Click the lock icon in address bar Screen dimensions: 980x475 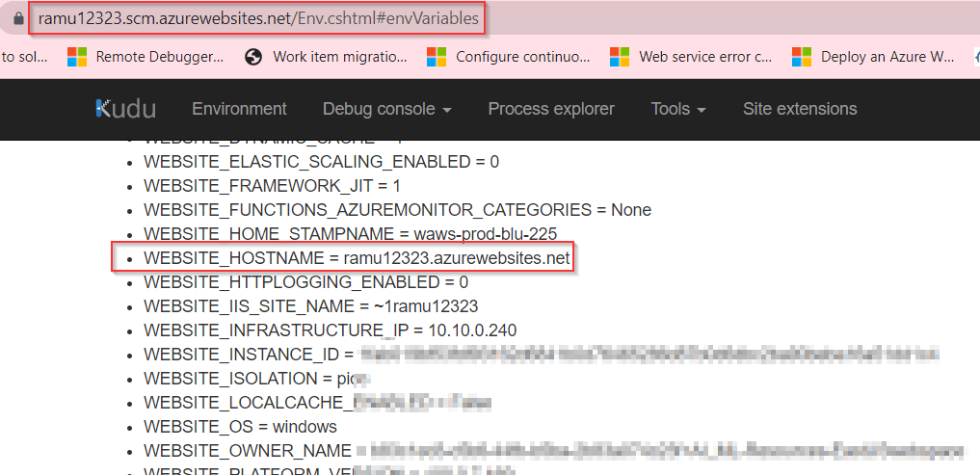coord(18,18)
